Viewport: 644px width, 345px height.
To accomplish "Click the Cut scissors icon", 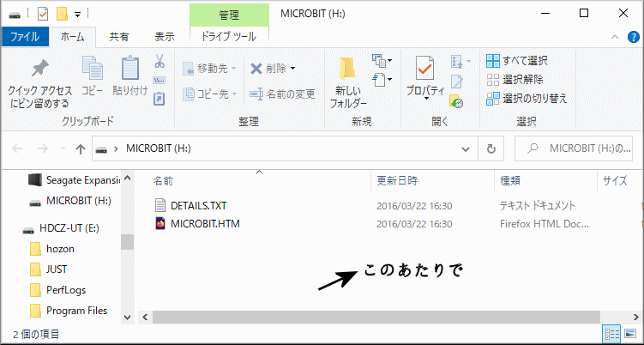I will 159,62.
